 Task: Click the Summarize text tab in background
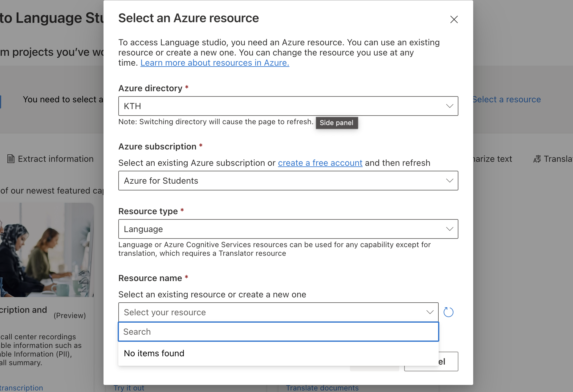pos(492,159)
